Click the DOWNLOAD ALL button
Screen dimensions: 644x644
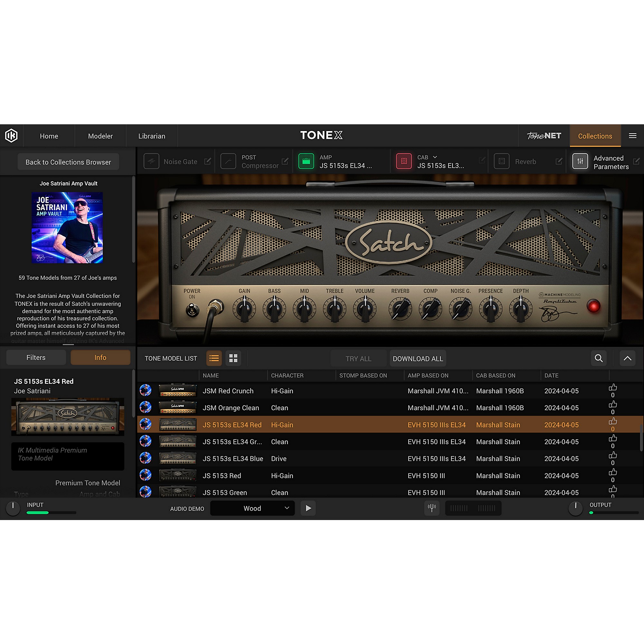tap(418, 359)
